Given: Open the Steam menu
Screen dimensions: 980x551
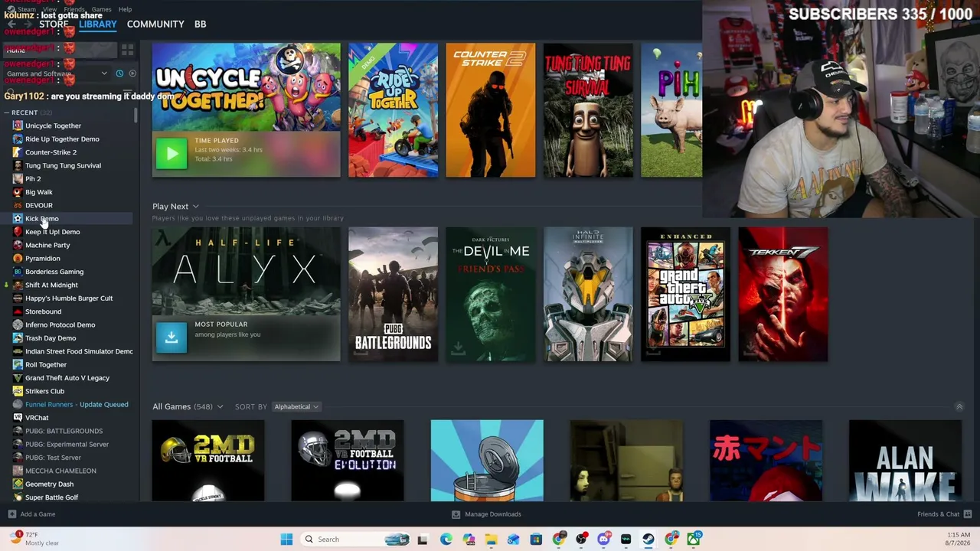Looking at the screenshot, I should click(27, 9).
